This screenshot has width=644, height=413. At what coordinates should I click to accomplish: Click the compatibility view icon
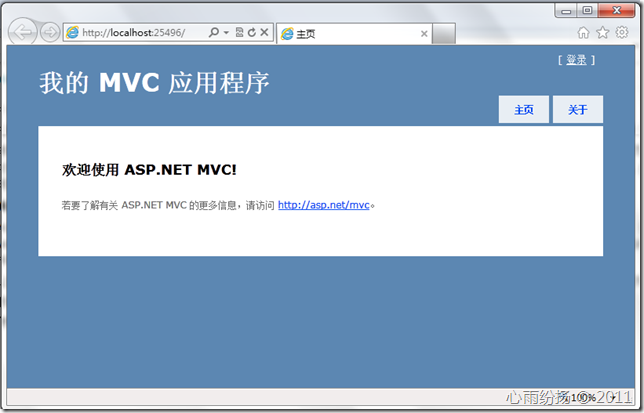click(239, 33)
